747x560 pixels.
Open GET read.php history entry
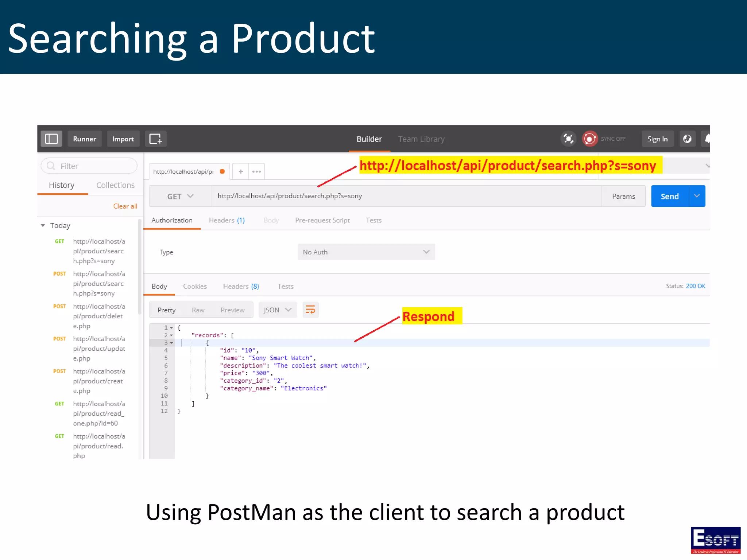[90, 446]
